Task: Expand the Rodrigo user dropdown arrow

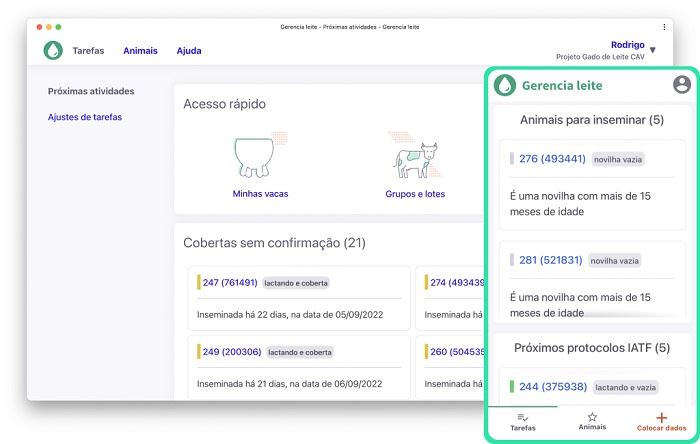Action: (x=653, y=50)
